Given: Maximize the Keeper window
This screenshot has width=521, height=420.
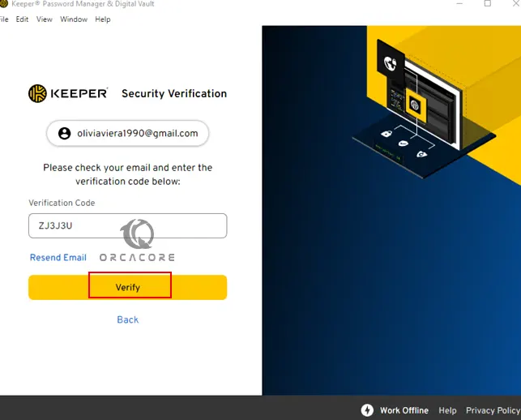Looking at the screenshot, I should pyautogui.click(x=488, y=3).
